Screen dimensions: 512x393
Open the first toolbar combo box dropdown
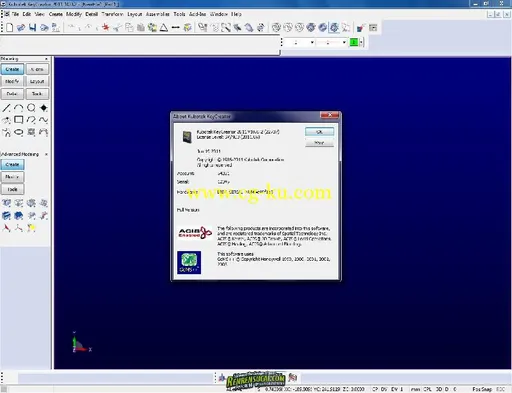pos(312,42)
